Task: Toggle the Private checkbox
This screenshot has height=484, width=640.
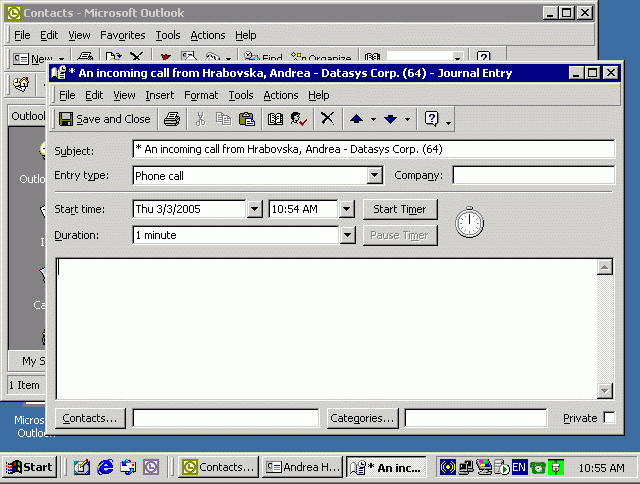Action: tap(609, 418)
